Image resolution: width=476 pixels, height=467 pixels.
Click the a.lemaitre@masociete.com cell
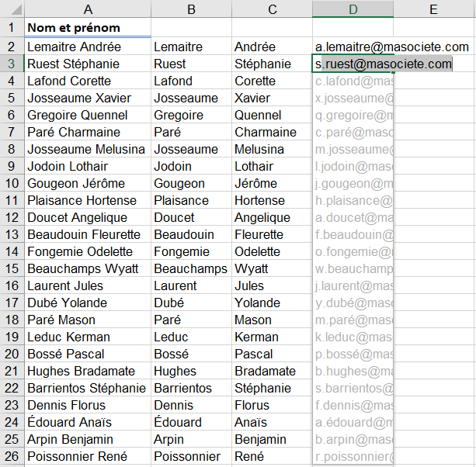point(392,47)
